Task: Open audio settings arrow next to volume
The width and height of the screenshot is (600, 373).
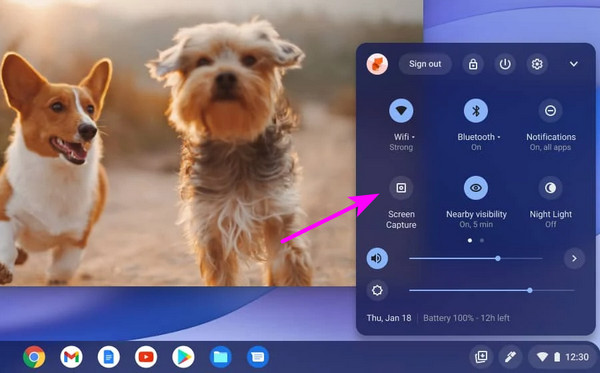Action: point(574,259)
